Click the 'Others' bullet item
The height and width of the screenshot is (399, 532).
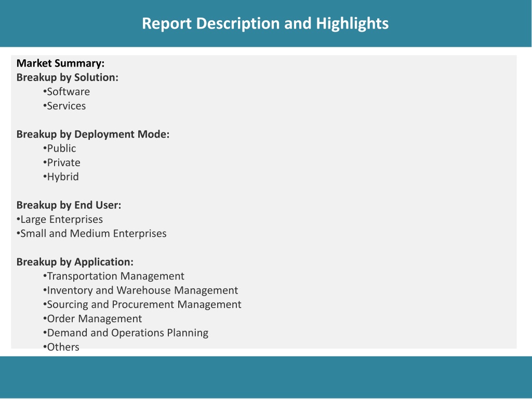tap(61, 347)
